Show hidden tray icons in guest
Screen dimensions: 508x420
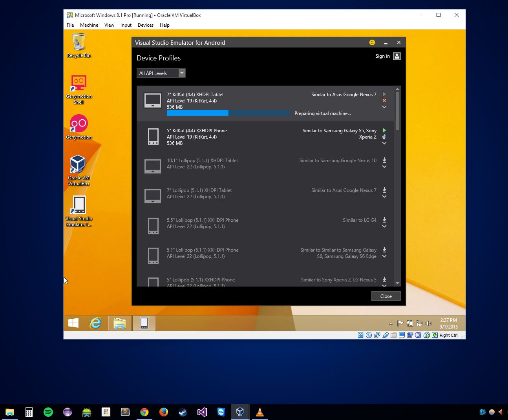(x=391, y=324)
